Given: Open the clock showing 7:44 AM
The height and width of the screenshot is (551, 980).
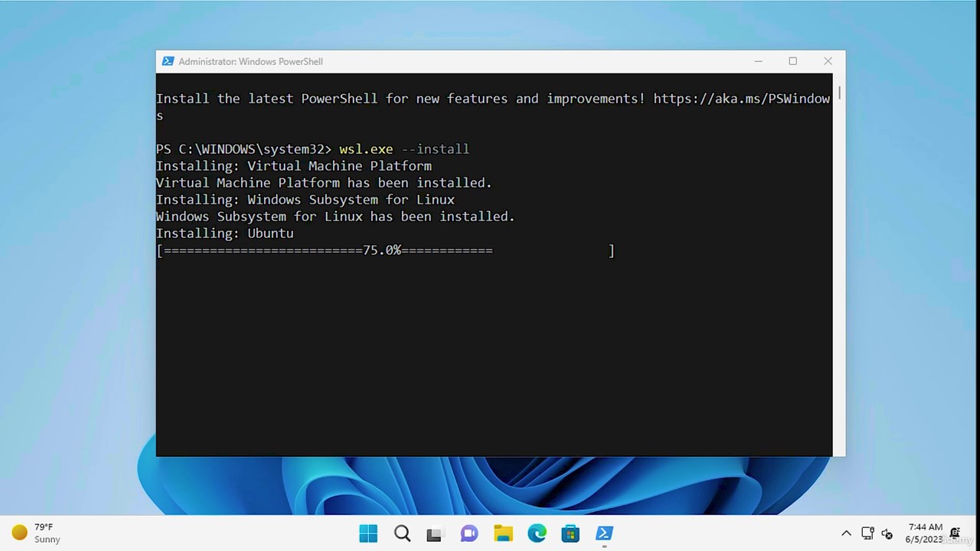Looking at the screenshot, I should point(926,533).
